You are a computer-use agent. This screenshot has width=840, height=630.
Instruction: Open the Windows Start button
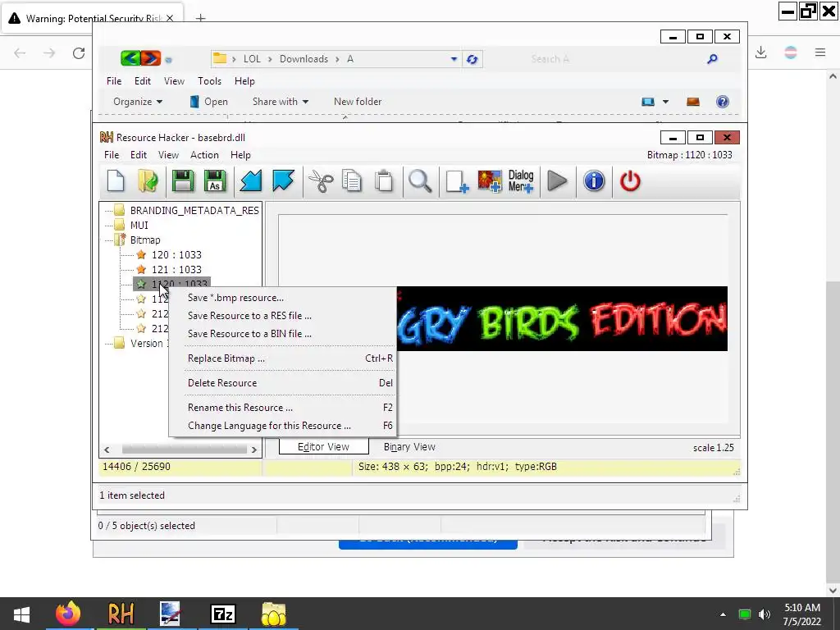point(21,614)
